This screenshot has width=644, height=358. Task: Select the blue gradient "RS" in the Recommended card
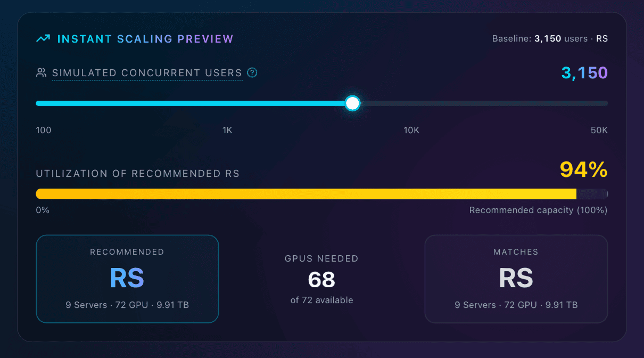127,278
